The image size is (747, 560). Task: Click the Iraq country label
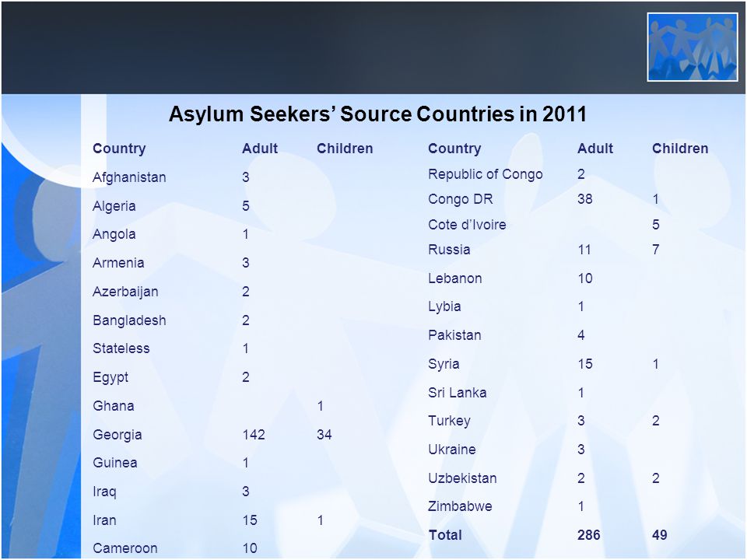[105, 492]
